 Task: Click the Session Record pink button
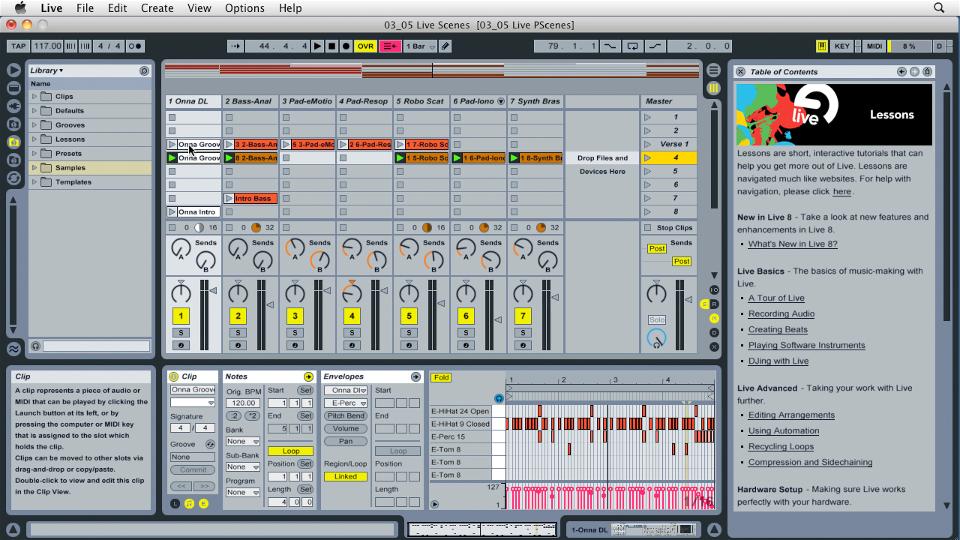[390, 46]
